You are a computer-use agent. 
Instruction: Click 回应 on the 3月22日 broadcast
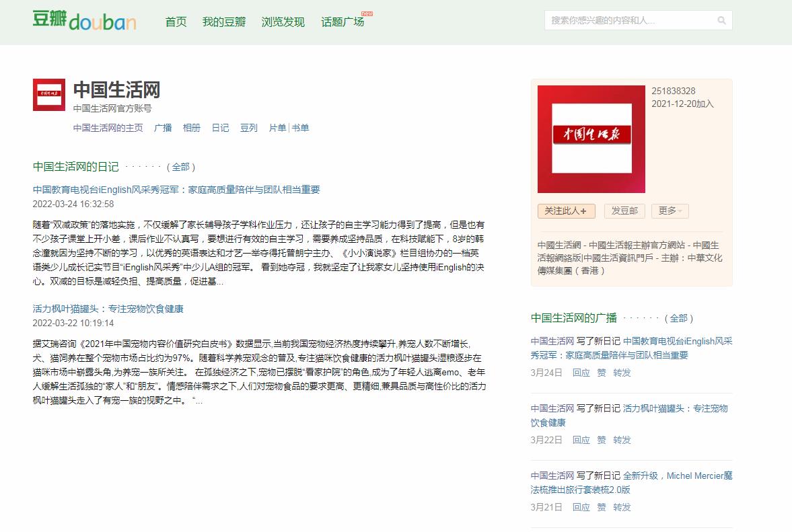(x=581, y=440)
